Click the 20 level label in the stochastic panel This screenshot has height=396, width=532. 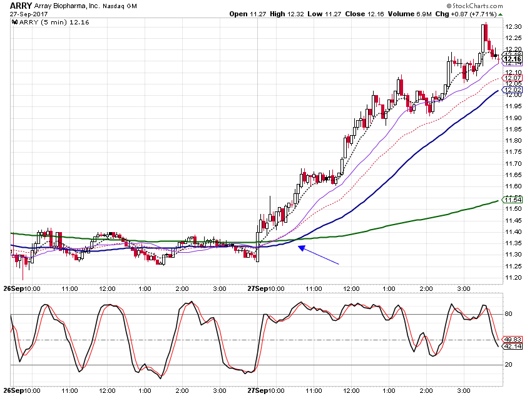tap(509, 365)
